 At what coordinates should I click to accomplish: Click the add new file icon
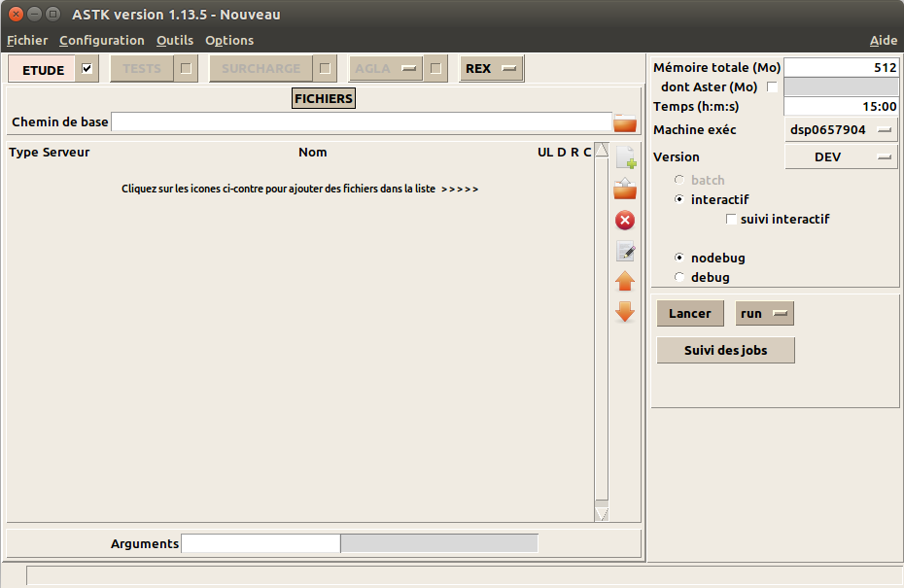coord(625,156)
